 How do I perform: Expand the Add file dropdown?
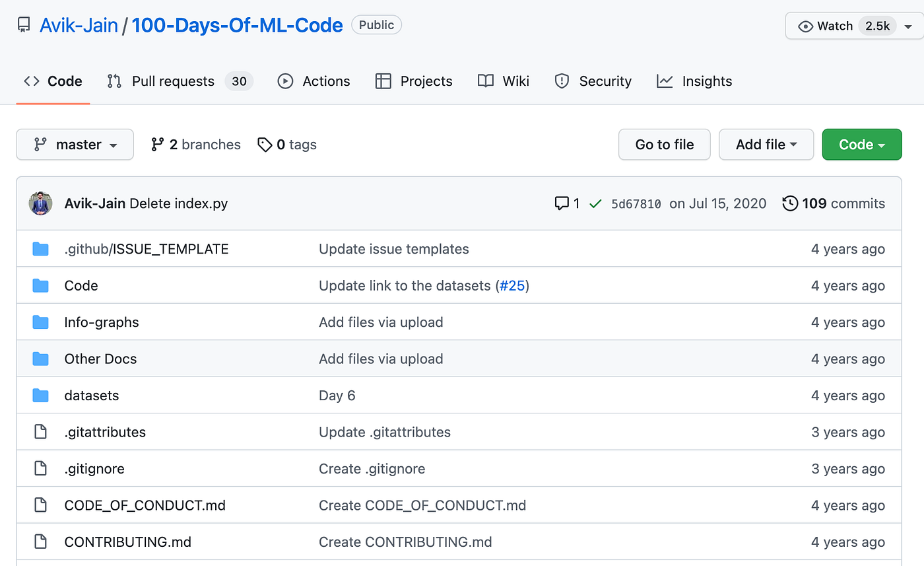pyautogui.click(x=766, y=144)
